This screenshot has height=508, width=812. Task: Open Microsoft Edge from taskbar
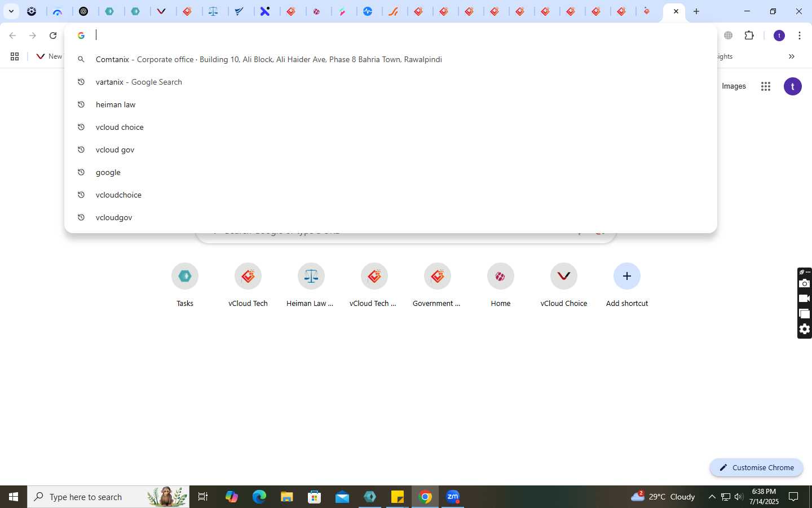point(259,497)
